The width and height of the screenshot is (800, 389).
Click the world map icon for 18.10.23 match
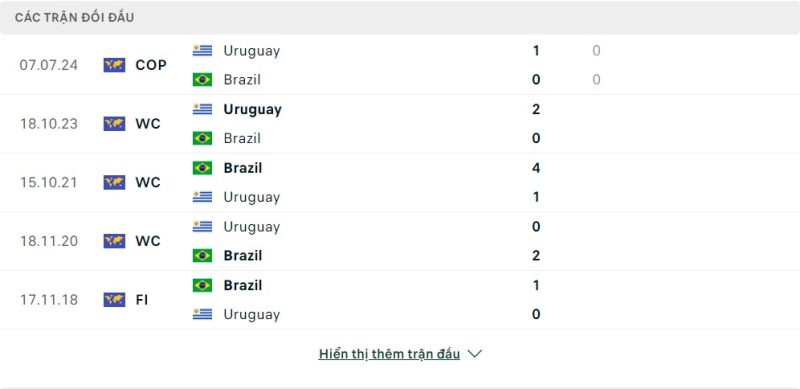[114, 124]
